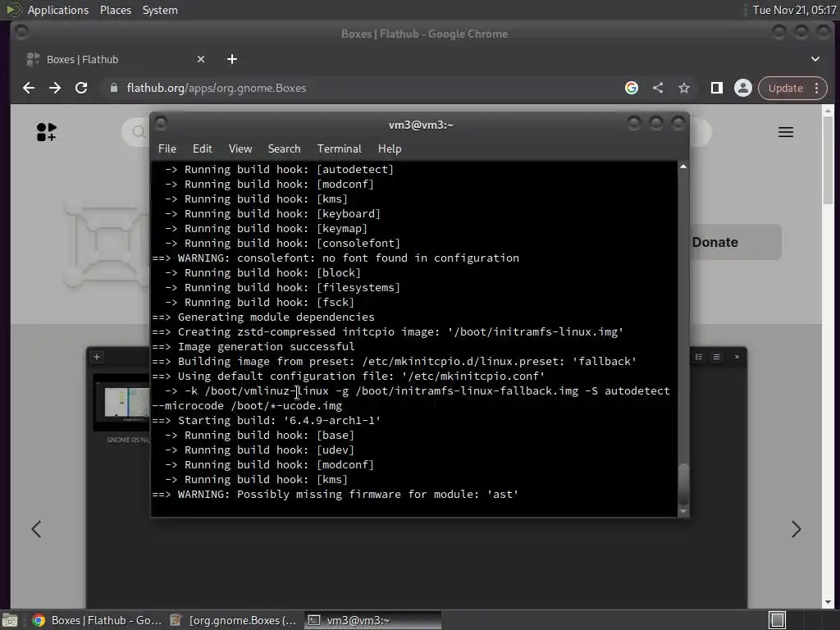
Task: Open the Flathub hamburger menu
Action: [786, 132]
